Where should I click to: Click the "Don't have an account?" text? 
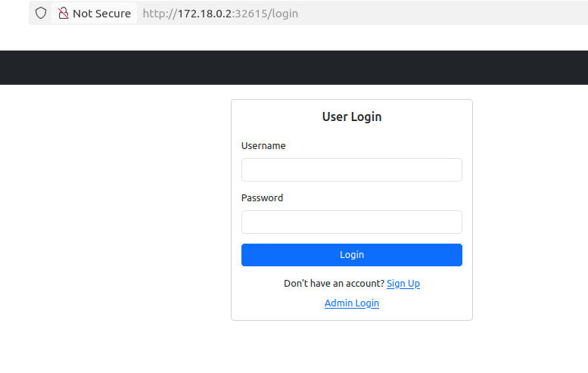tap(334, 284)
